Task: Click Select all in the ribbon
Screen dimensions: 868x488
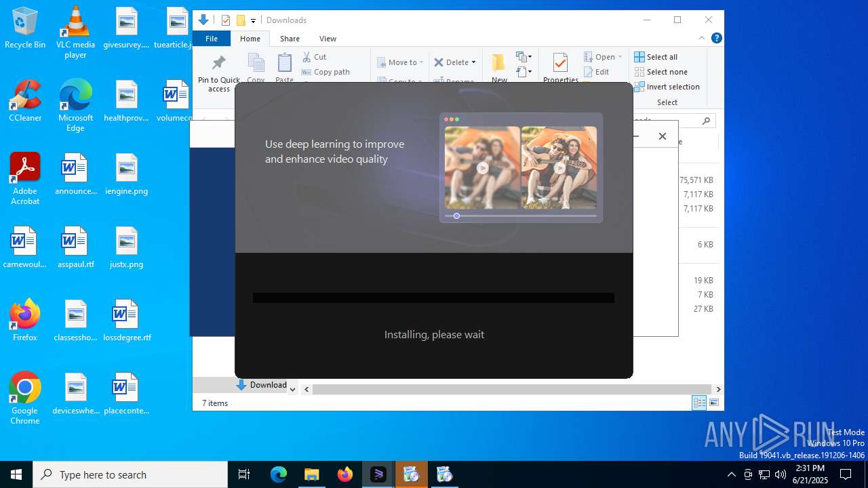Action: coord(656,57)
